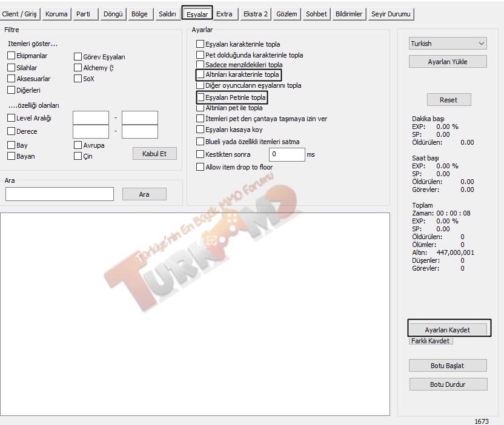The height and width of the screenshot is (425, 504).
Task: Click the Ara search text field
Action: (x=59, y=194)
